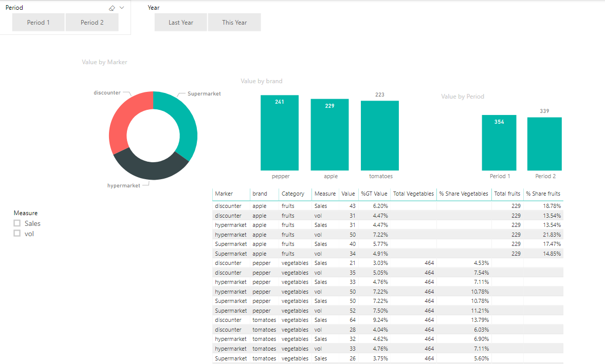Click the 4.53% share vegetables cell
This screenshot has height=364, width=605.
(482, 263)
